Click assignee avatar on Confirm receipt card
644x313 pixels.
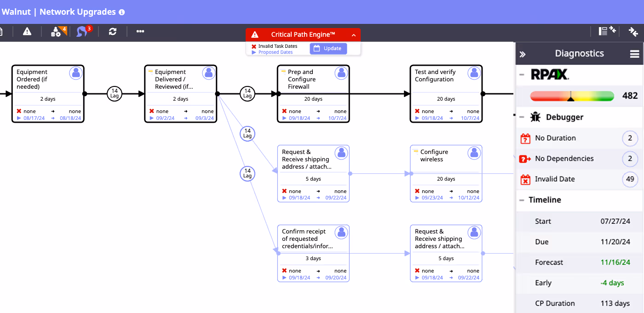point(341,233)
